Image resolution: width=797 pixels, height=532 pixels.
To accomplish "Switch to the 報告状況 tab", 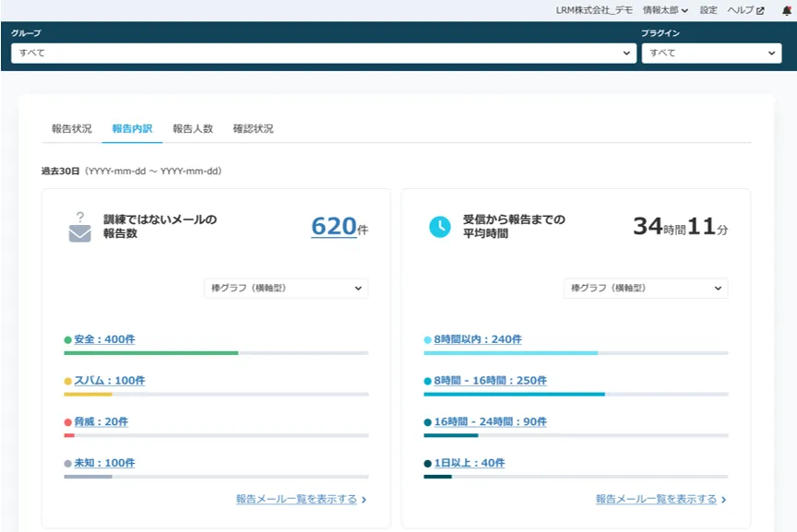I will coord(72,128).
